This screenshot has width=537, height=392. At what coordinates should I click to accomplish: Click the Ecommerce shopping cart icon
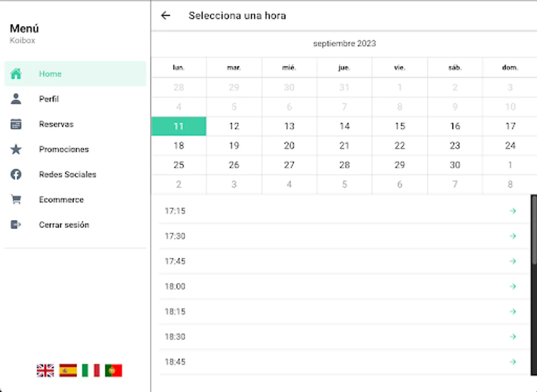(16, 199)
